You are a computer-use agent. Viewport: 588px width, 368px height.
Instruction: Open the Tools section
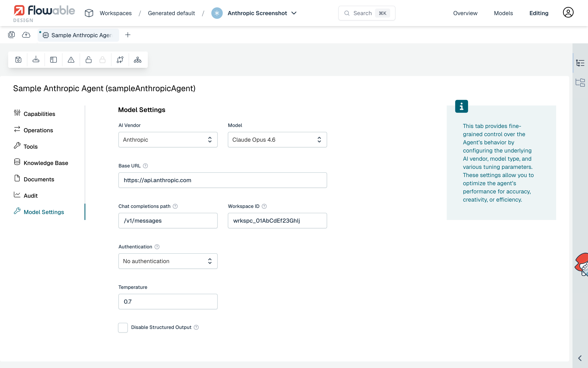coord(26,146)
